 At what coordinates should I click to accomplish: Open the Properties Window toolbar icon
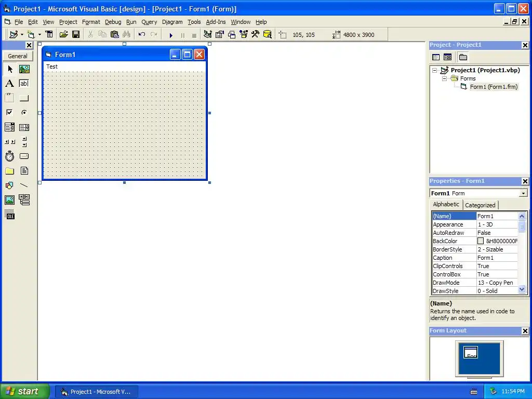coord(220,35)
